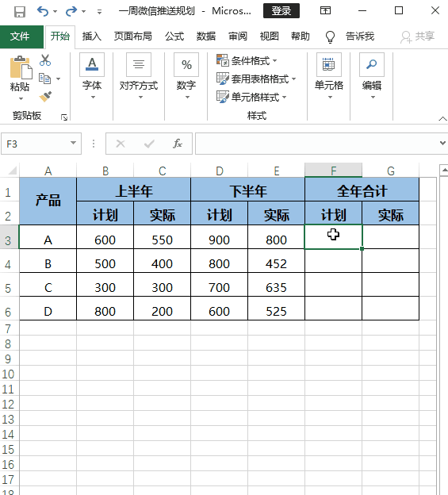Click the Save icon in quick access toolbar
The image size is (448, 495).
(x=20, y=12)
